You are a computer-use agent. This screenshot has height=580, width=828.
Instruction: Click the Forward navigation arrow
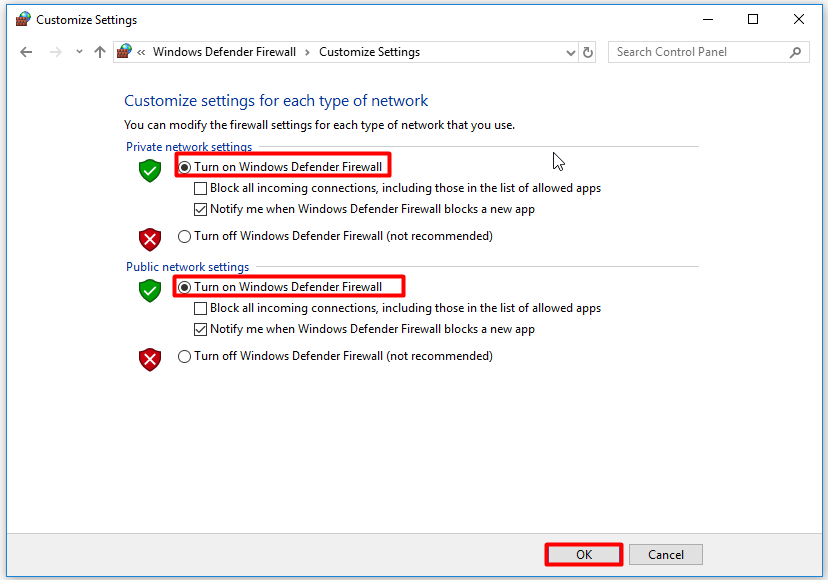tap(55, 52)
